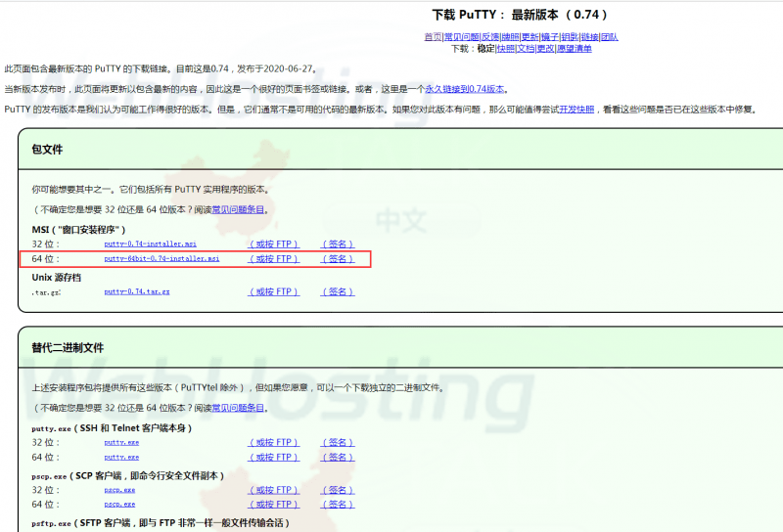Download 64-bit putty.exe
This screenshot has width=783, height=532.
121,457
